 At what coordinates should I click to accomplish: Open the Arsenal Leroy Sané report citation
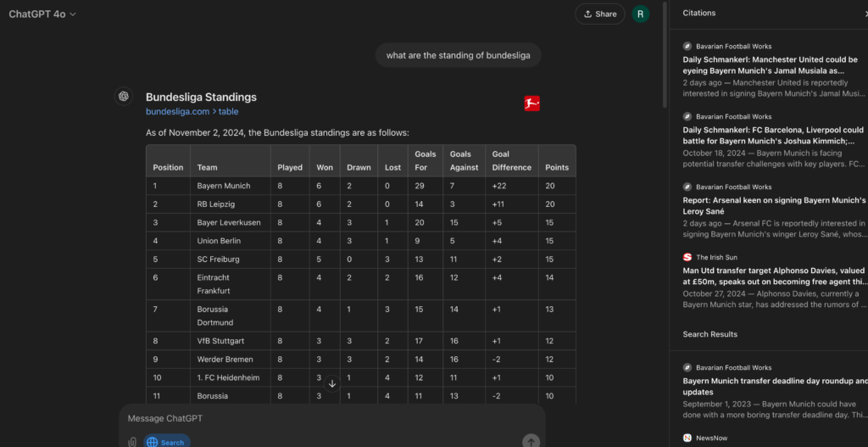pyautogui.click(x=774, y=206)
